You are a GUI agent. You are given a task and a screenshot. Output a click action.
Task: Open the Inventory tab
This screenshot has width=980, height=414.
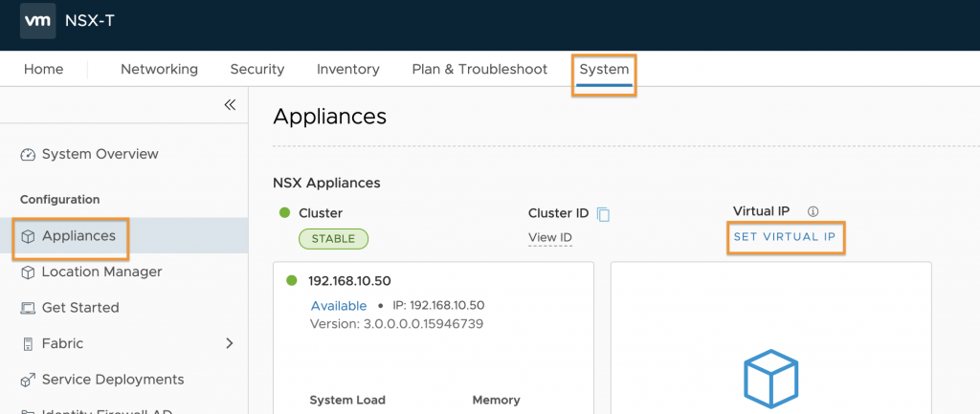[x=348, y=69]
